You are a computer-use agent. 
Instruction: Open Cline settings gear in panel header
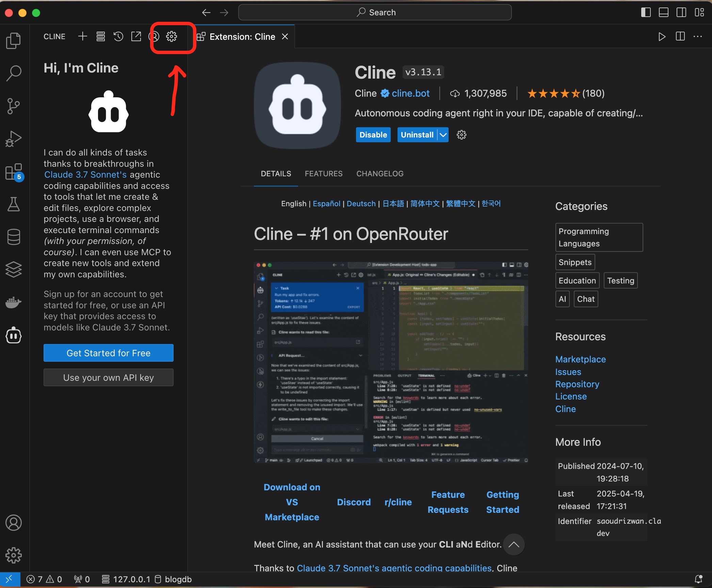point(172,36)
